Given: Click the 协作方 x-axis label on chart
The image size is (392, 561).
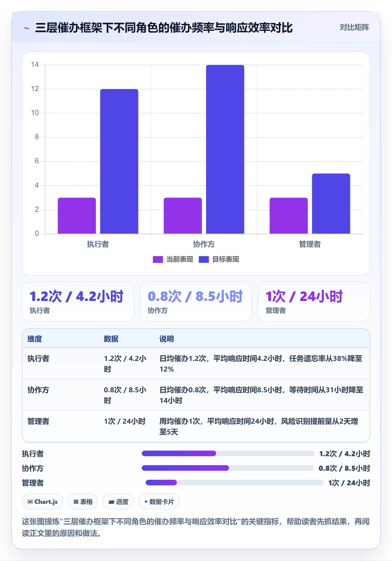Looking at the screenshot, I should pos(204,244).
